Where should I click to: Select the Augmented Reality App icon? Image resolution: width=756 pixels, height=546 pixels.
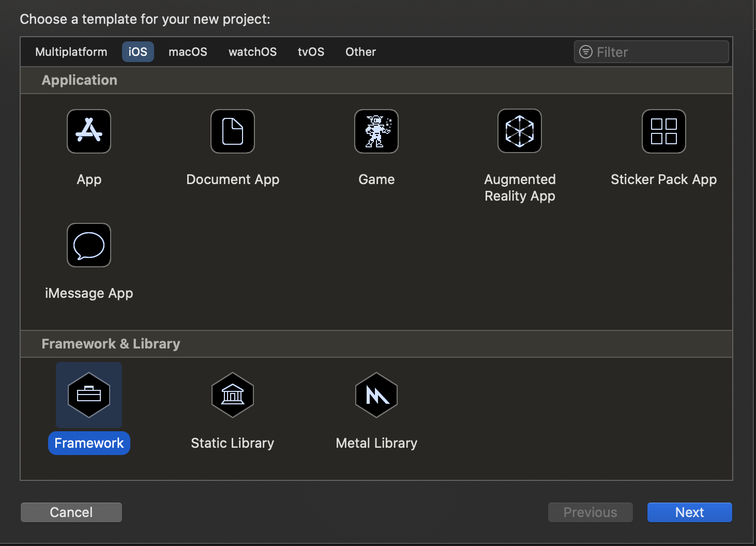click(520, 131)
